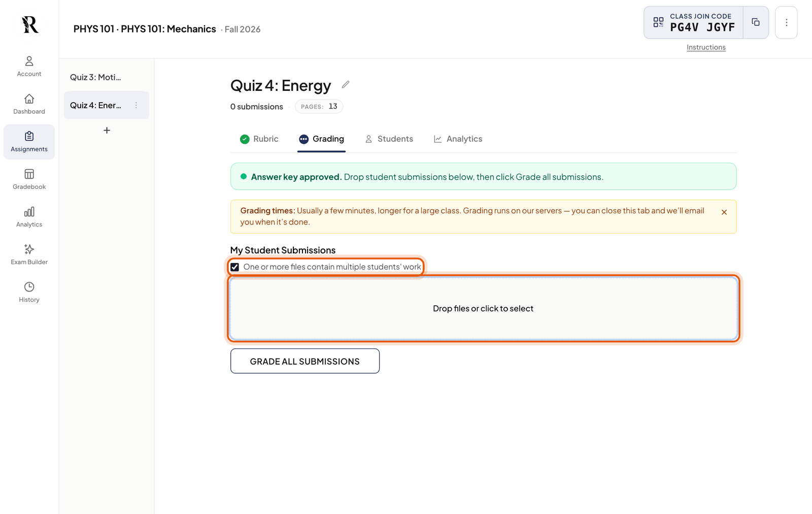
Task: Open the quiz Analytics tab
Action: pos(458,139)
